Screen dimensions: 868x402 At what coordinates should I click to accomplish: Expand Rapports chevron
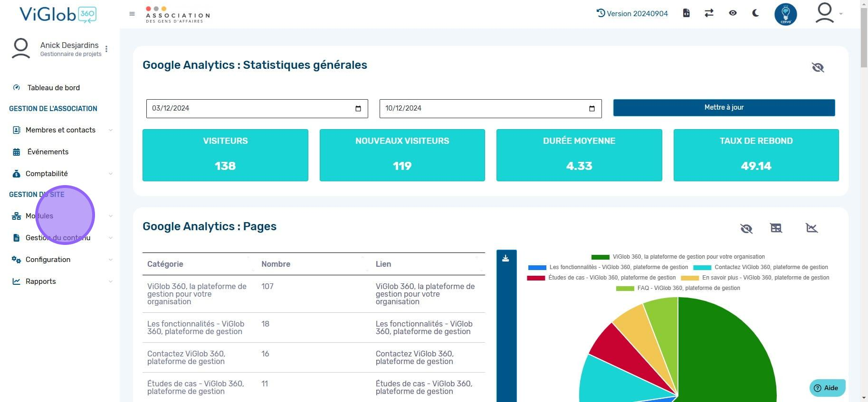(x=111, y=281)
